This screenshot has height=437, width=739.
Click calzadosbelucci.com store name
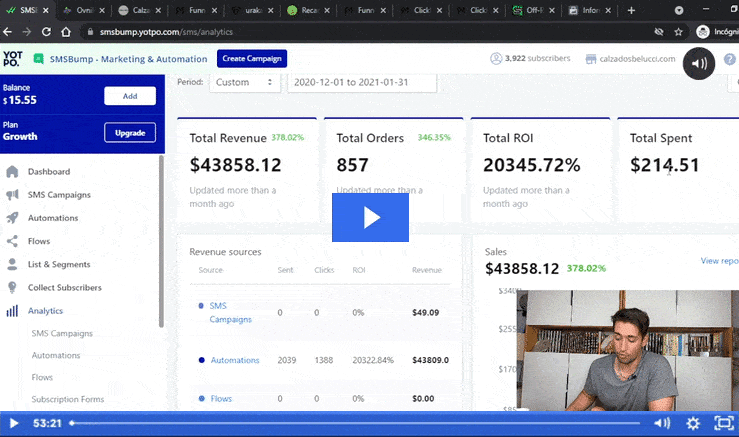coord(637,59)
